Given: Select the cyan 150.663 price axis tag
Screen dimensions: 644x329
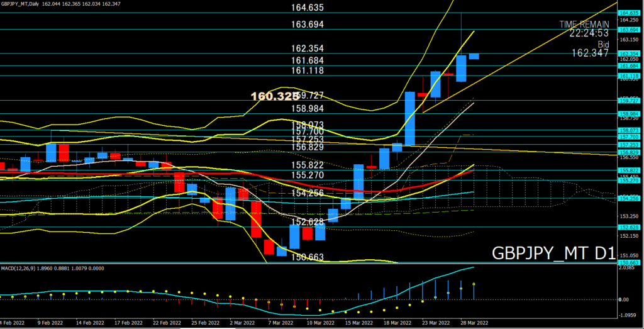Looking at the screenshot, I should click(x=628, y=262).
